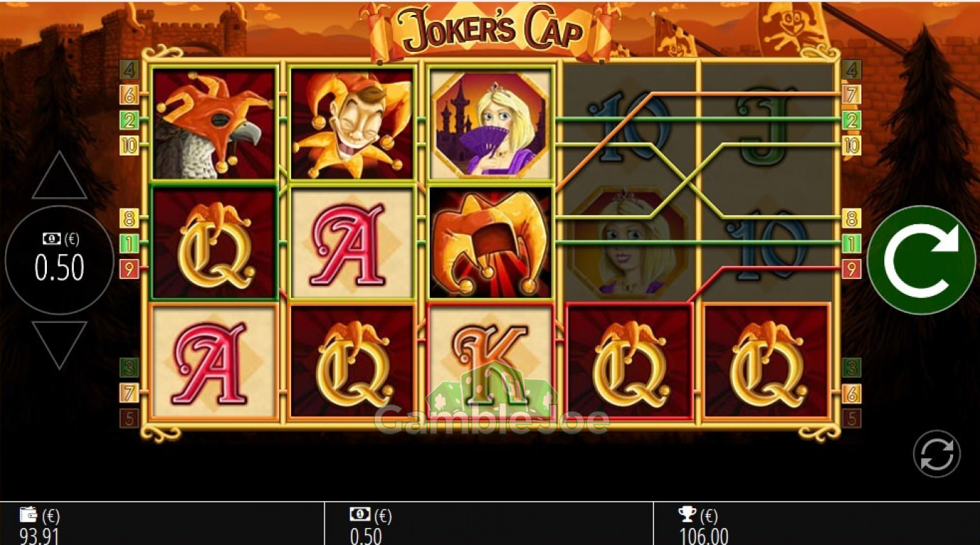This screenshot has width=980, height=545.
Task: Select payline 1 marker on the right side
Action: coord(851,243)
